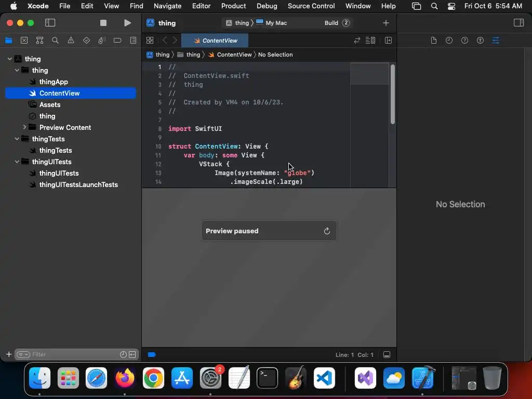
Task: Open the Breakpoint navigator icon
Action: coord(117,41)
